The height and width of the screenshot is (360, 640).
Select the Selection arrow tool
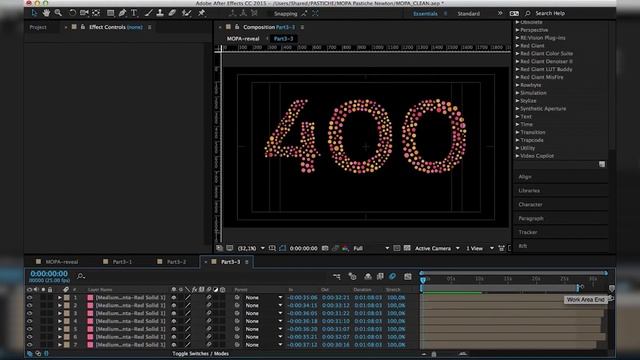click(x=34, y=13)
